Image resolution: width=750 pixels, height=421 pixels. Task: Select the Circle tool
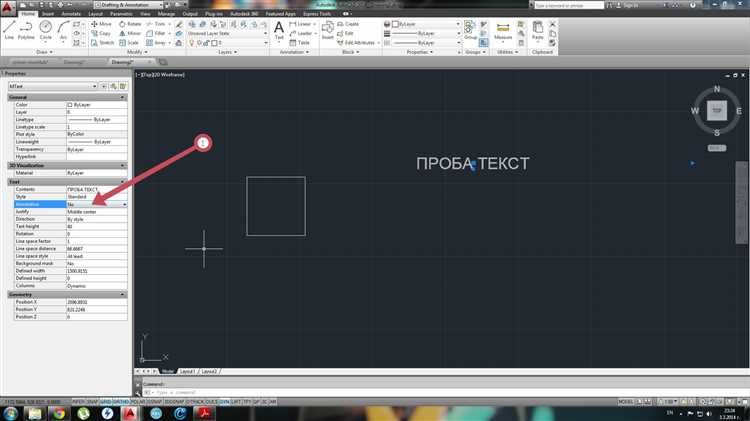[45, 30]
